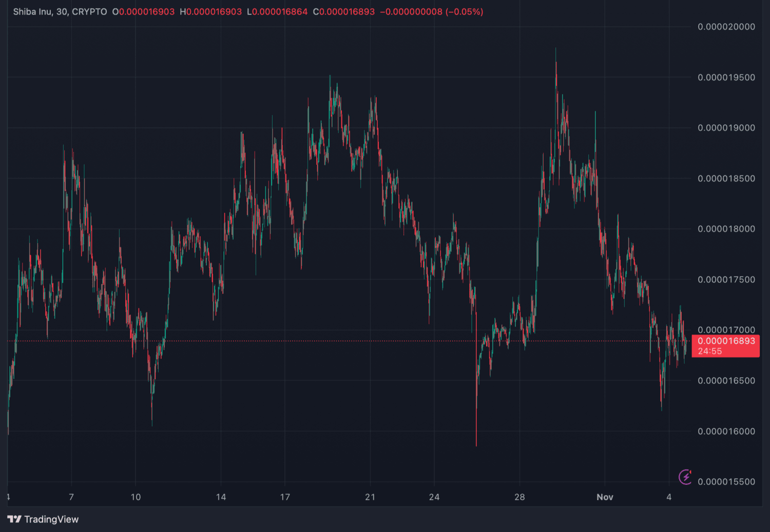
Task: Click date 28 on the time axis
Action: (519, 497)
